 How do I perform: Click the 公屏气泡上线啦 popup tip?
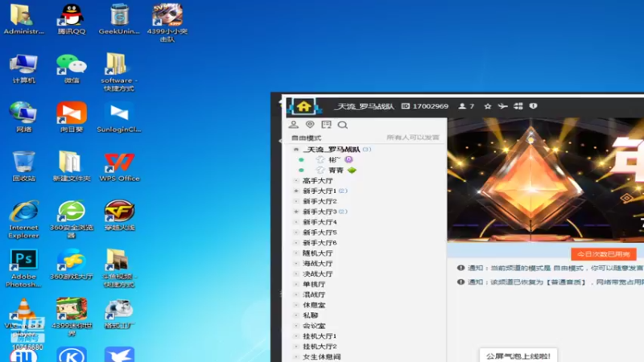518,356
